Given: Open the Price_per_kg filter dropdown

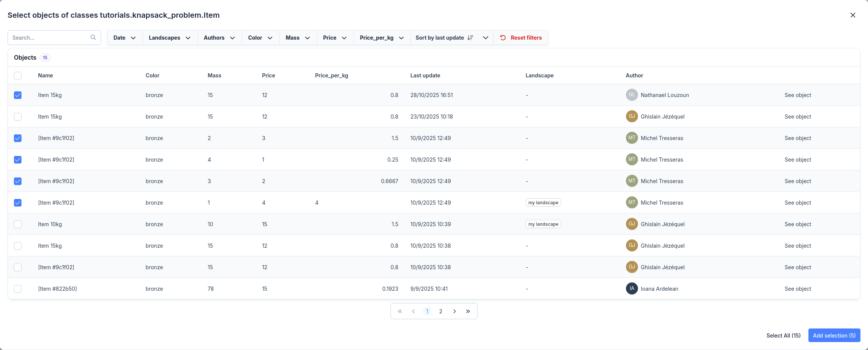Looking at the screenshot, I should click(382, 38).
